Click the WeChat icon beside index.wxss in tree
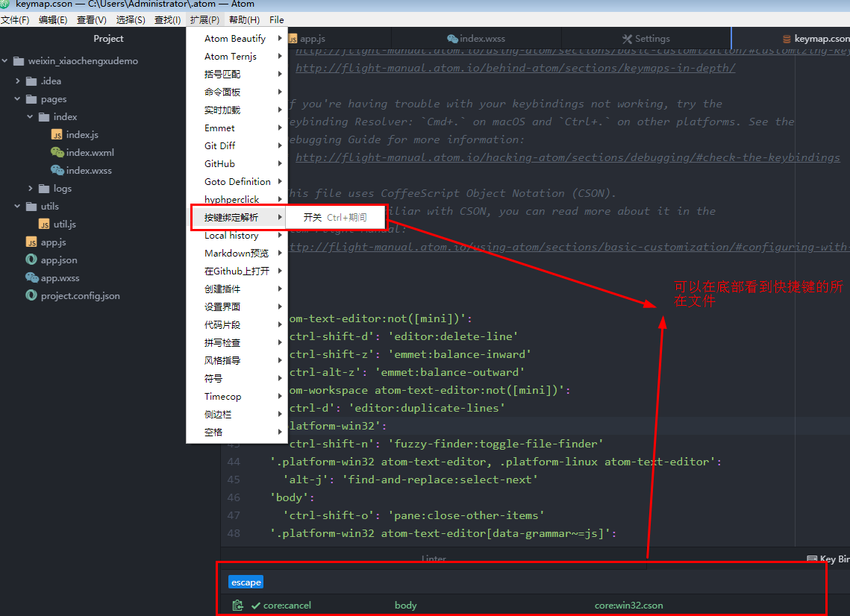The width and height of the screenshot is (850, 616). pos(57,170)
